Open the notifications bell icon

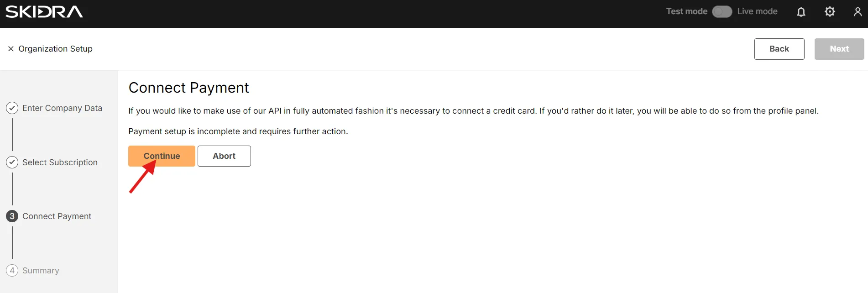(801, 12)
